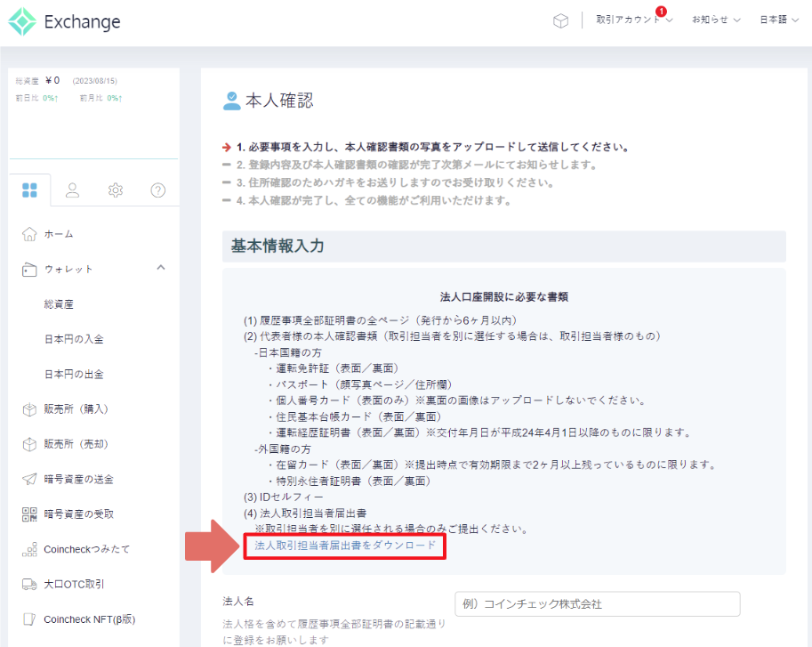Switch to the settings gear tab
The height and width of the screenshot is (647, 812).
pos(116,190)
